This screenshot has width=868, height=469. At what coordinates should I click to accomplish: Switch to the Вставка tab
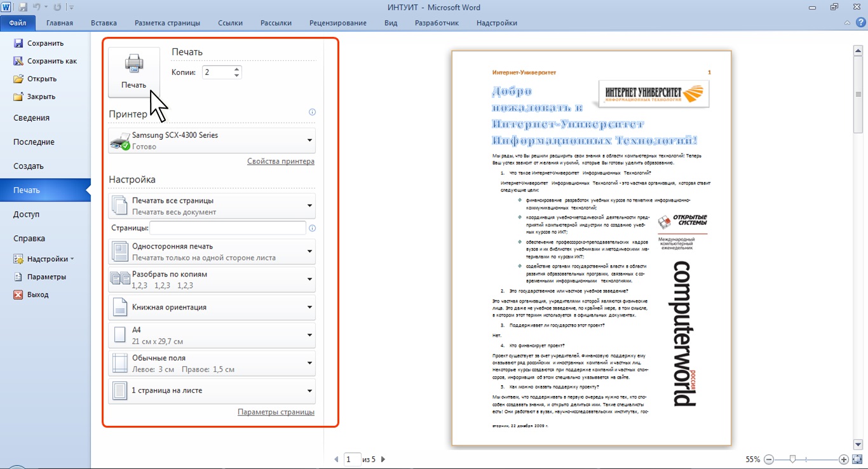click(104, 23)
